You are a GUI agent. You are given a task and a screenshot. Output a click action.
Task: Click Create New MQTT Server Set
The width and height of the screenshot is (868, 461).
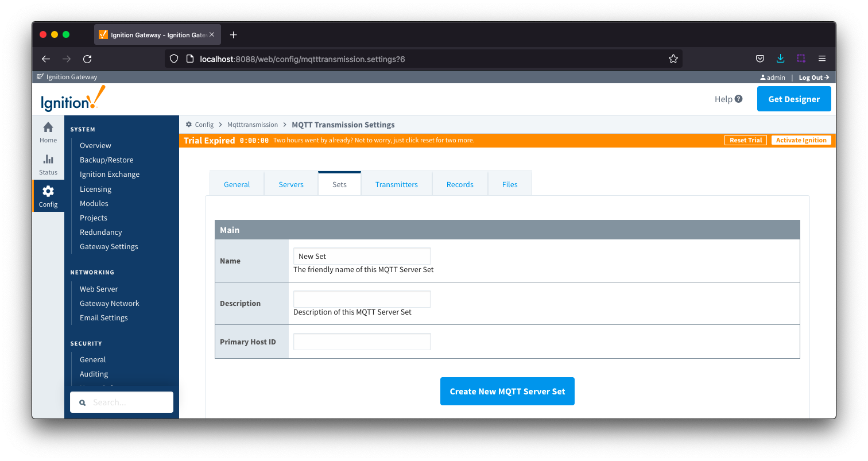point(507,391)
